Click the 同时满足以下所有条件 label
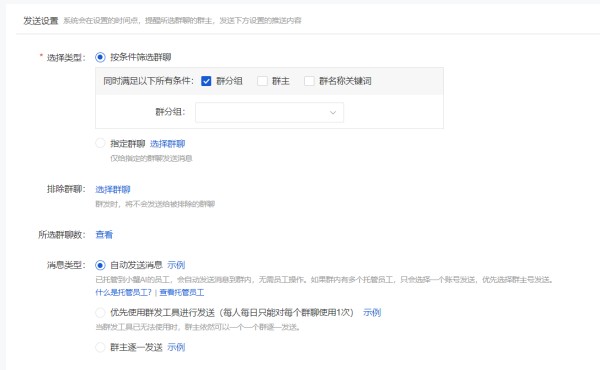 tap(148, 81)
